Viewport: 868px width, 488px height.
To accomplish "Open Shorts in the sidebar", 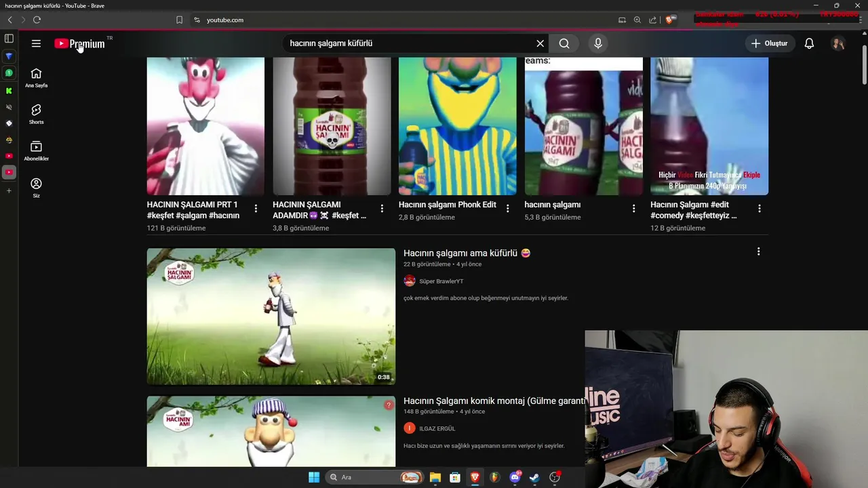I will click(36, 115).
